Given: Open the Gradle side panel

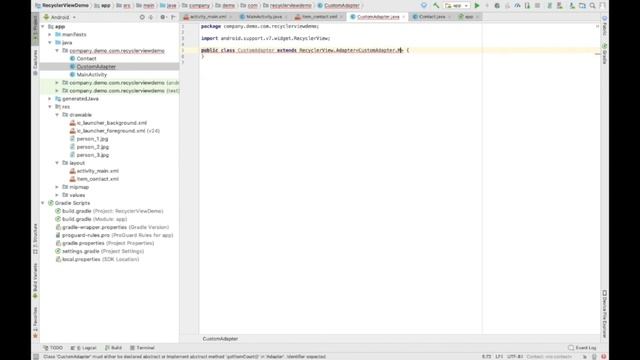Looking at the screenshot, I should point(604,54).
